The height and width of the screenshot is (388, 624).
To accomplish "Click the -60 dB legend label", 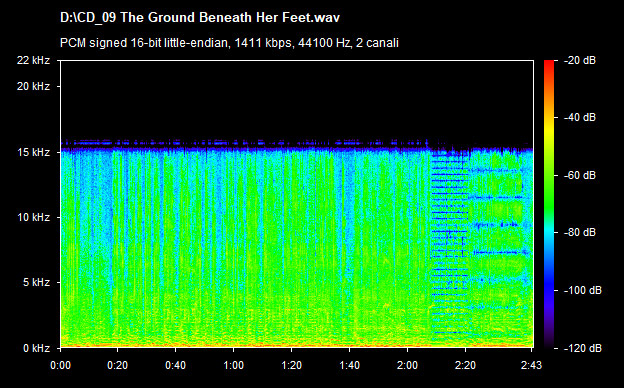I will (580, 175).
